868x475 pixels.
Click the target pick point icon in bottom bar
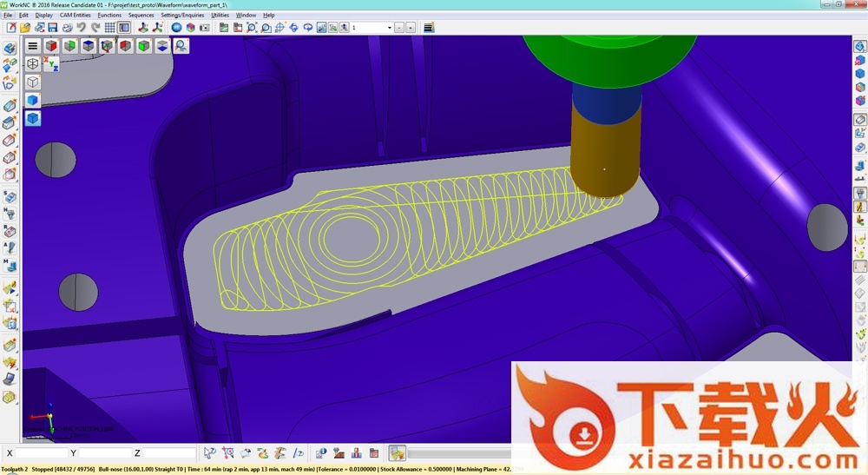click(227, 452)
